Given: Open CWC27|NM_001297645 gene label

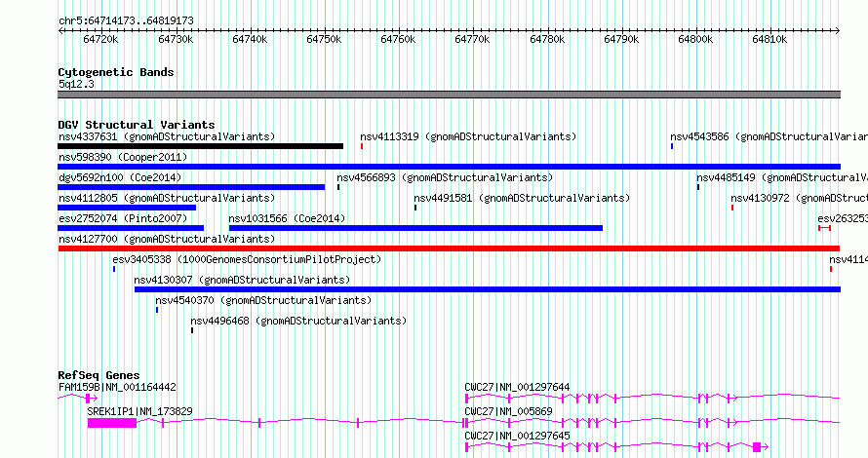Looking at the screenshot, I should 517,436.
